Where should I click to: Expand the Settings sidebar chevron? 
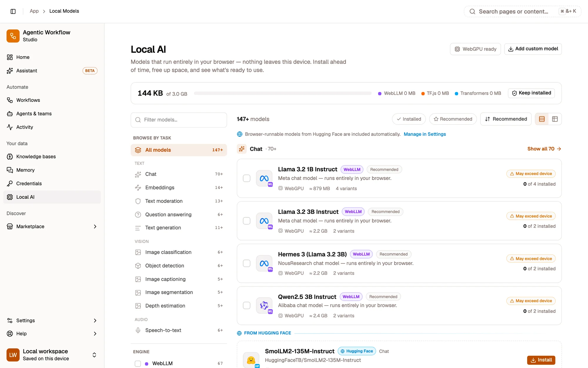(95, 321)
